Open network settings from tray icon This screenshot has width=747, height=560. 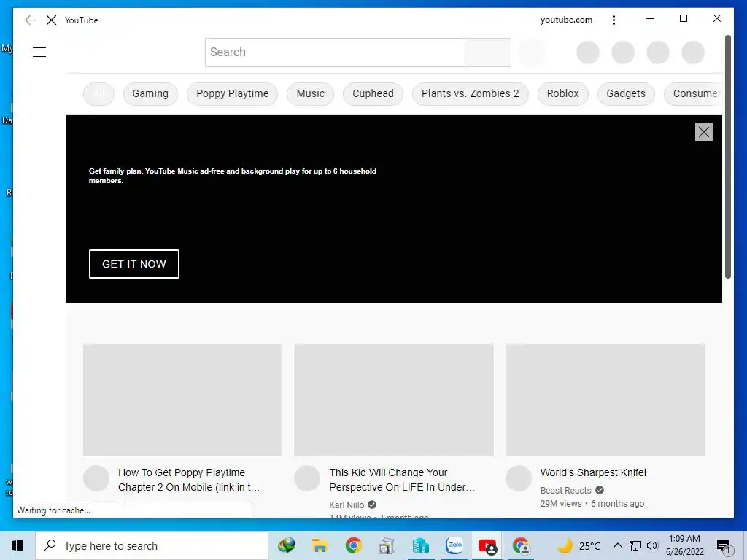635,545
